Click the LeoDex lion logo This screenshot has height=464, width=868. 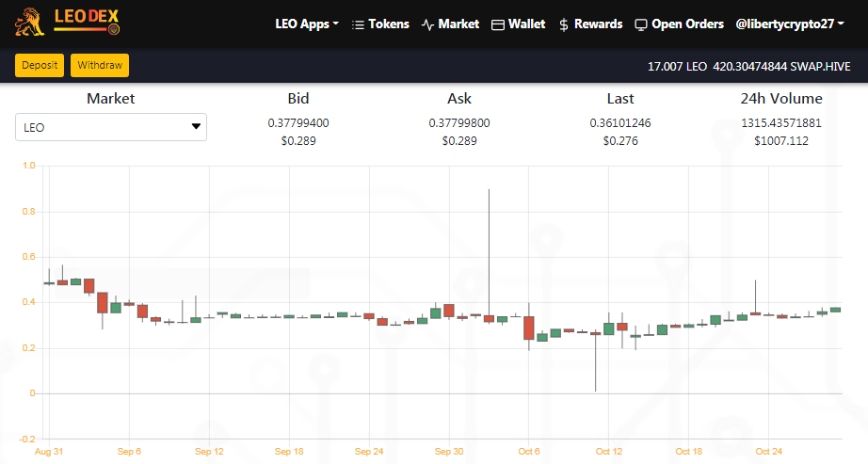[x=67, y=23]
